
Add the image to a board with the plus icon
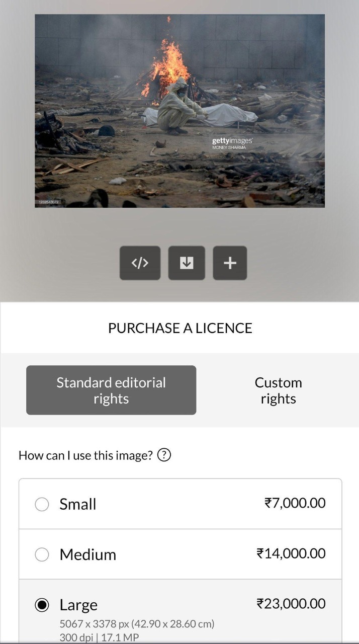point(230,263)
